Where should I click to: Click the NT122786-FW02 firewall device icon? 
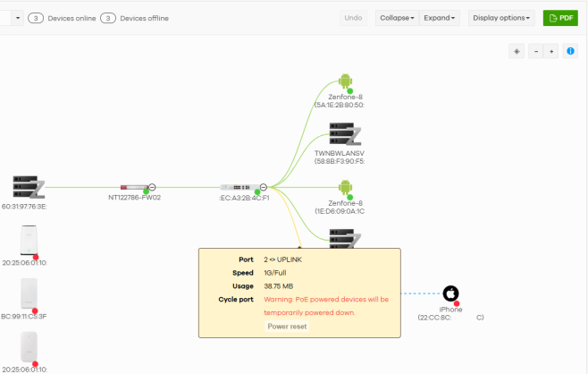coord(132,188)
